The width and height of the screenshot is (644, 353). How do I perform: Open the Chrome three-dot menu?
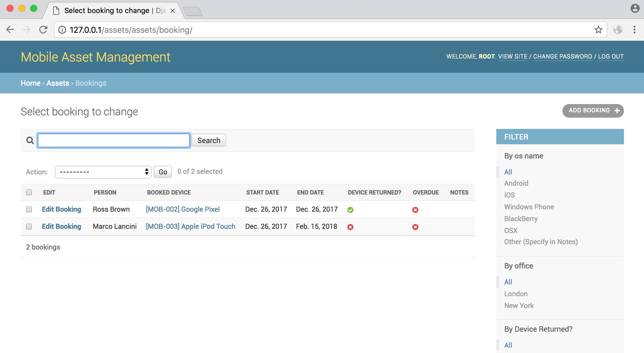coord(634,30)
